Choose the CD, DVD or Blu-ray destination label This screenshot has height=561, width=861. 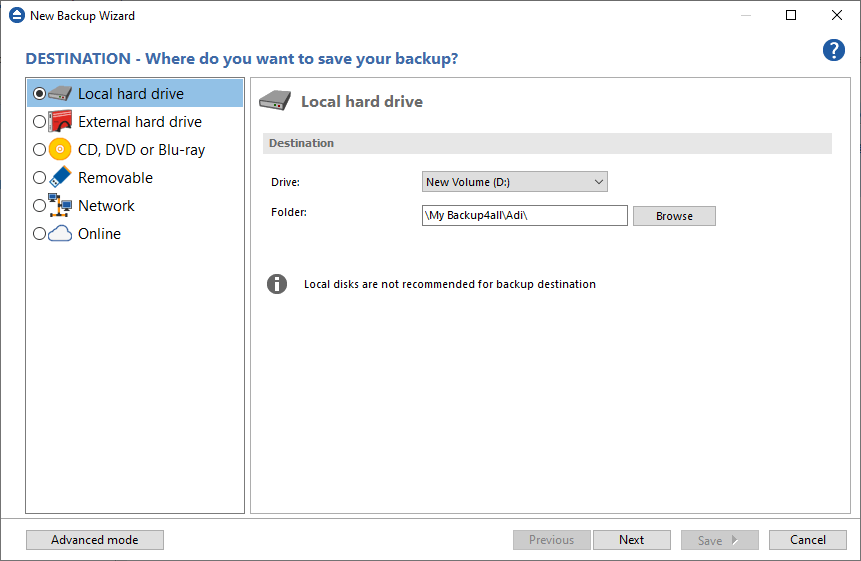coord(141,150)
